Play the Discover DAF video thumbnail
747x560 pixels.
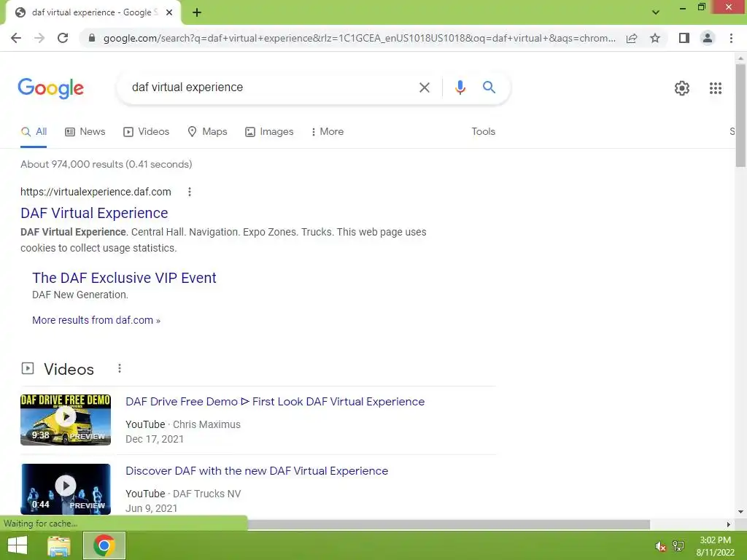pos(66,489)
